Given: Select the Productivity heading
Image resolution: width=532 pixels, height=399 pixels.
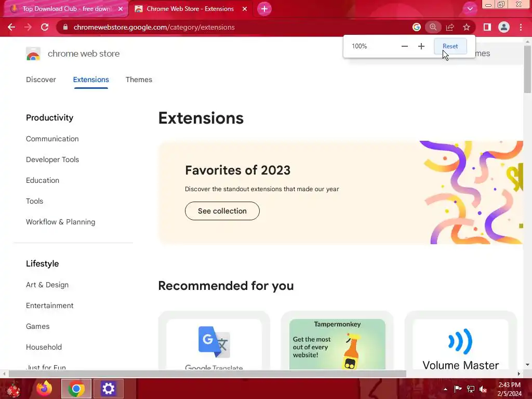Looking at the screenshot, I should [49, 118].
